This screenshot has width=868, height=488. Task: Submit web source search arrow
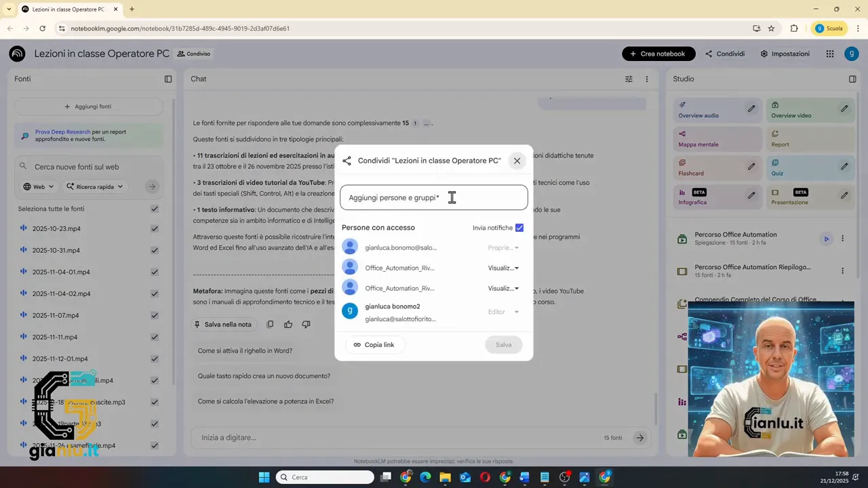(x=152, y=186)
